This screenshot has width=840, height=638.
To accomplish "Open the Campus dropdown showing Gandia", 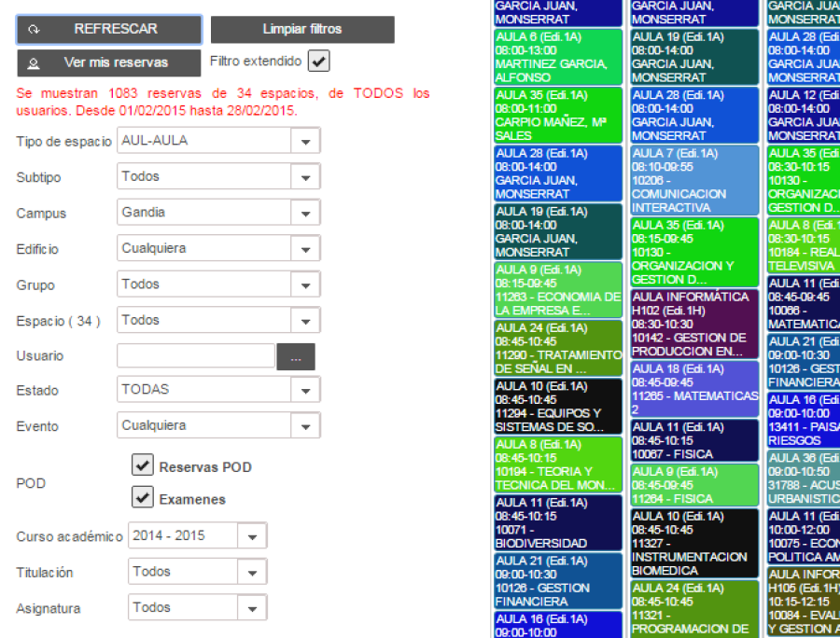I will tap(305, 213).
